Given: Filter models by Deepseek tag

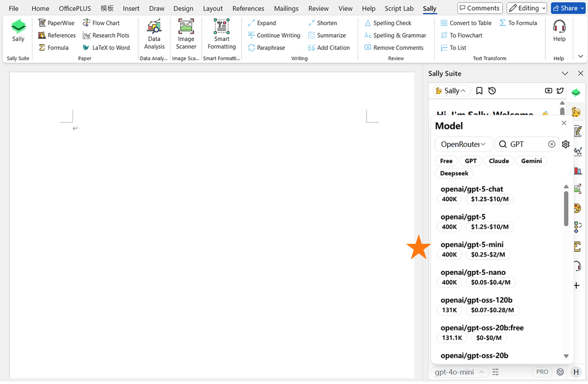Looking at the screenshot, I should tap(454, 173).
